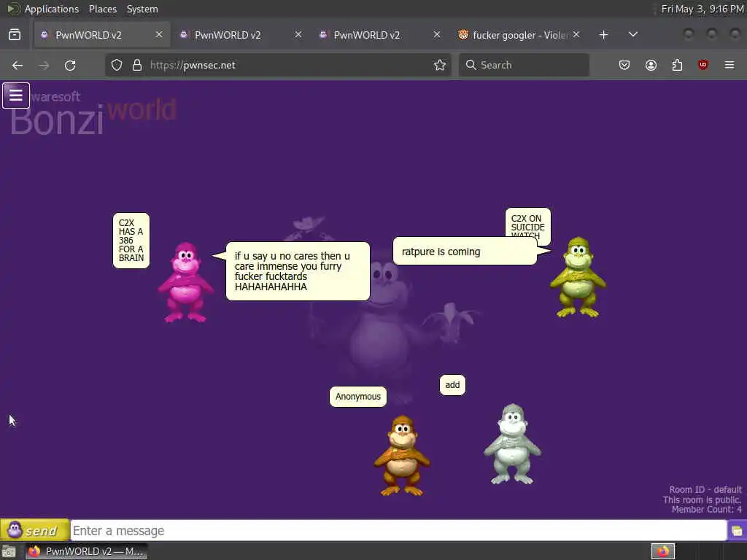Click the message input field

[x=398, y=531]
